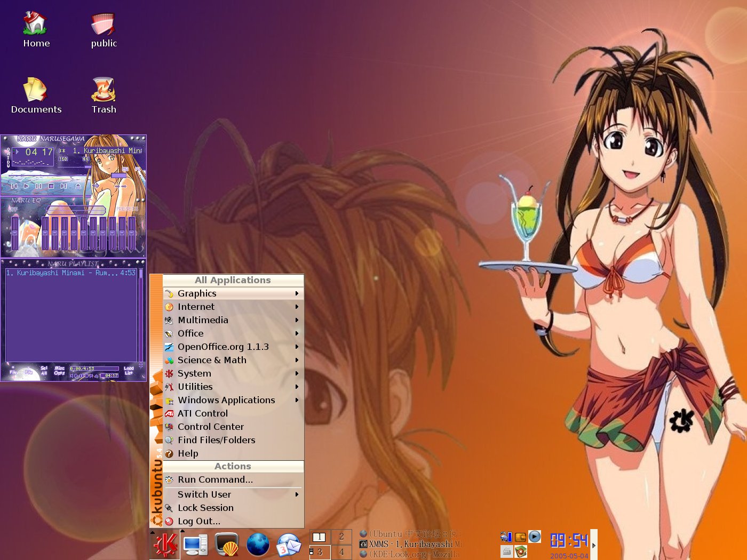Click the wallet manager tray icon
This screenshot has width=747, height=560.
520,537
